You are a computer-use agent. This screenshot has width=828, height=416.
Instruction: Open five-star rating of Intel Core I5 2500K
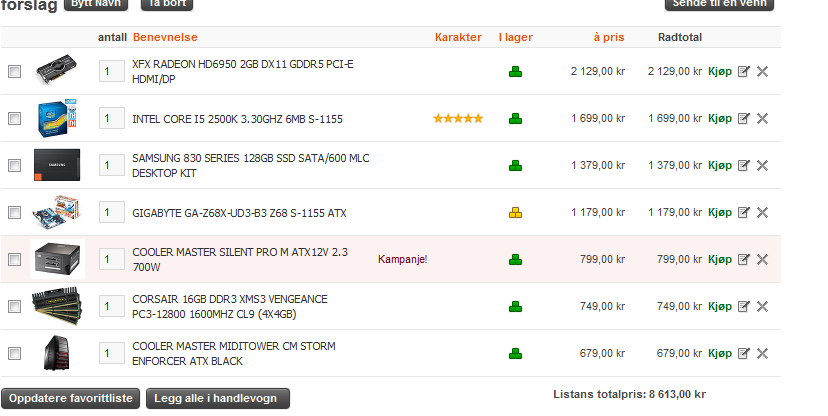click(x=458, y=118)
